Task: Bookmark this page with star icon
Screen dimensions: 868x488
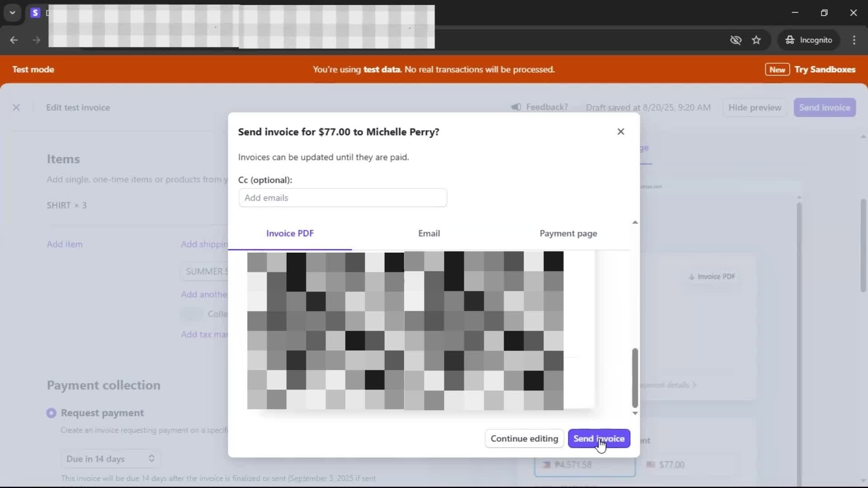Action: 756,40
